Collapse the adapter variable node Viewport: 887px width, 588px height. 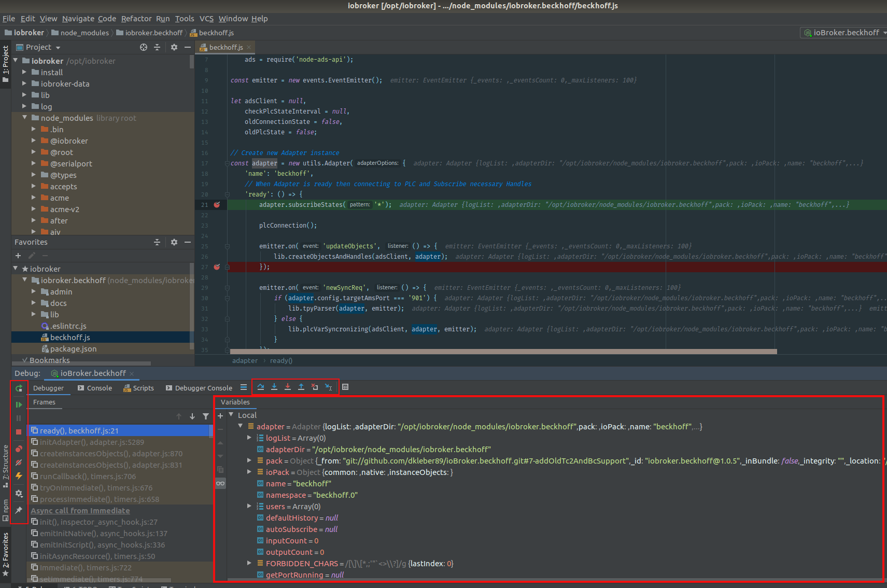point(241,426)
